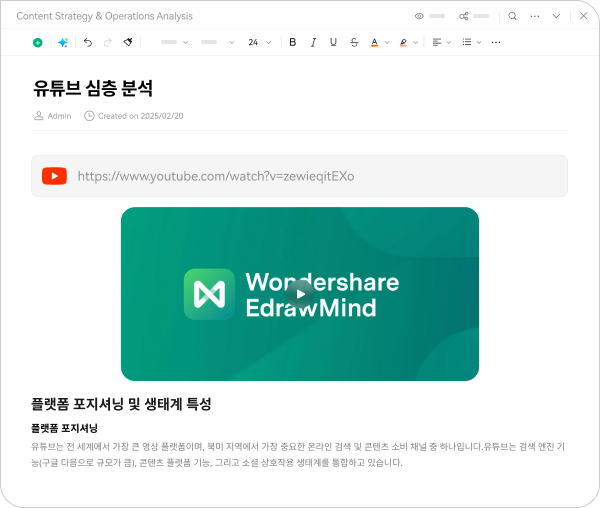600x508 pixels.
Task: Click the subheading 플랫폼 포지셔닝
Action: (64, 428)
